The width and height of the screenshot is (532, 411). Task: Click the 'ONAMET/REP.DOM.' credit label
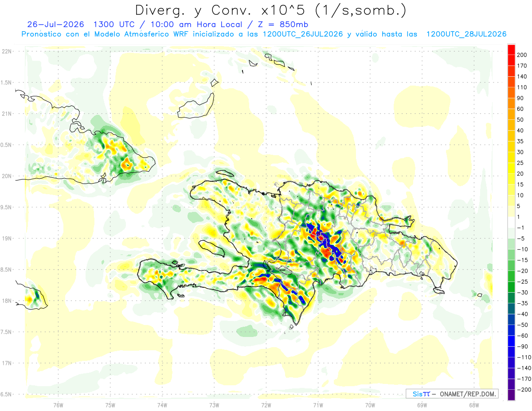pyautogui.click(x=467, y=394)
